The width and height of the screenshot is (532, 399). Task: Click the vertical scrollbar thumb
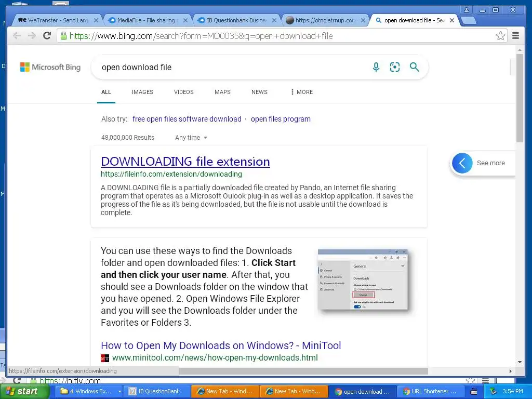point(520,98)
